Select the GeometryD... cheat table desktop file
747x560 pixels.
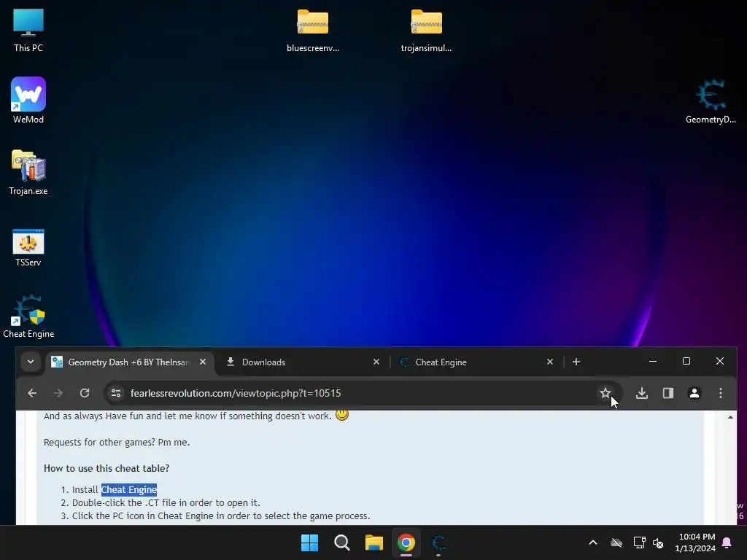[x=711, y=101]
